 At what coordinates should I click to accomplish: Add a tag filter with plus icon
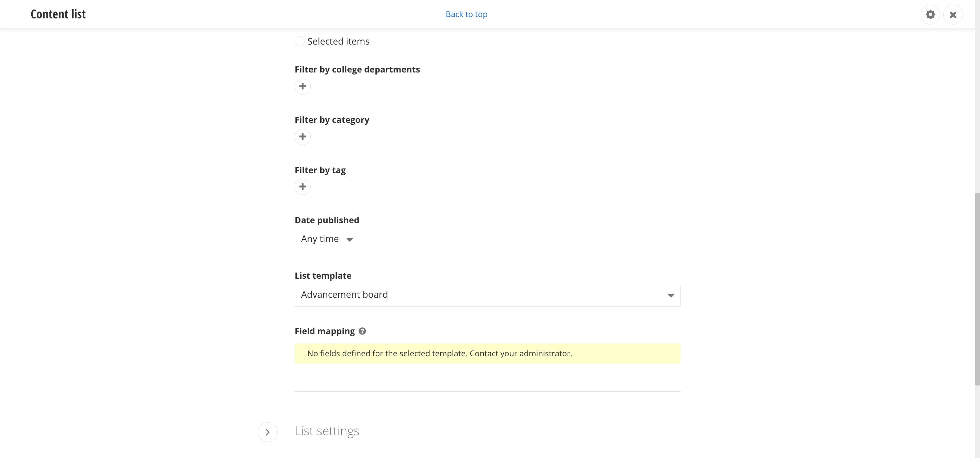pyautogui.click(x=303, y=187)
